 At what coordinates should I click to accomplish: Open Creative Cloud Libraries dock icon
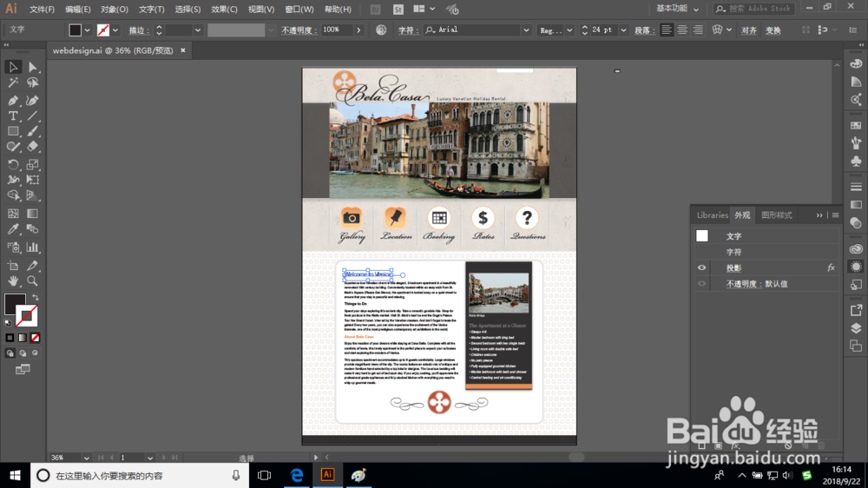point(856,248)
